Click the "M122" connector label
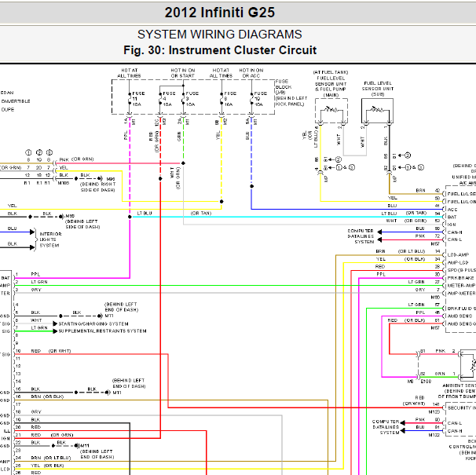This screenshot has width=476, height=475. click(434, 435)
